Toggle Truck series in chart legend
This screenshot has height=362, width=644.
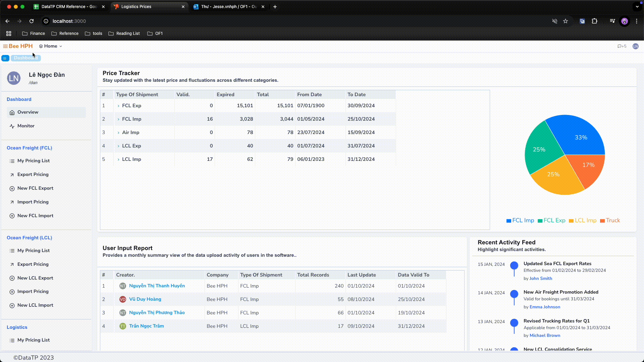coord(610,221)
